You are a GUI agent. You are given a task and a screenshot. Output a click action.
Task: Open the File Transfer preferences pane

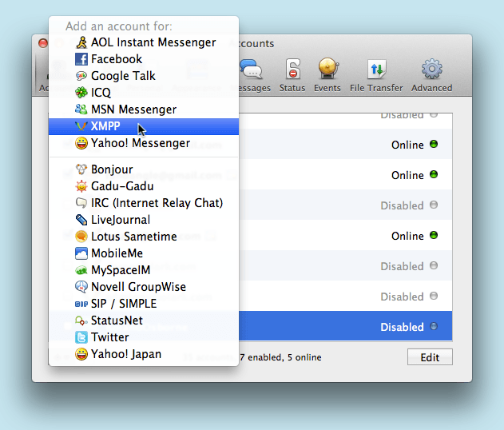376,74
